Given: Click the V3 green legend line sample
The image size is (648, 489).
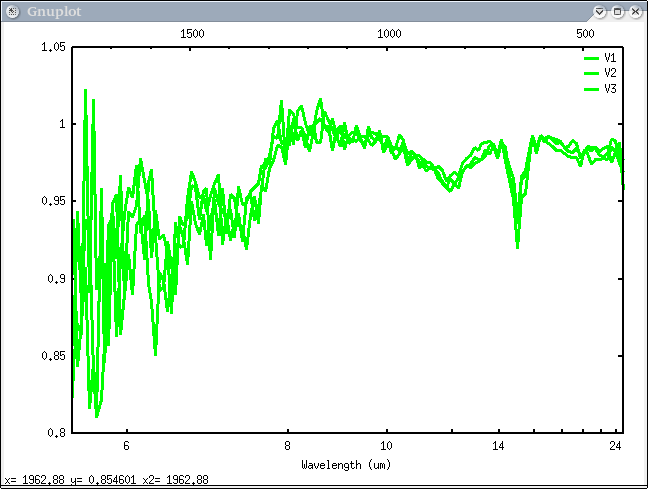Looking at the screenshot, I should pyautogui.click(x=591, y=89).
